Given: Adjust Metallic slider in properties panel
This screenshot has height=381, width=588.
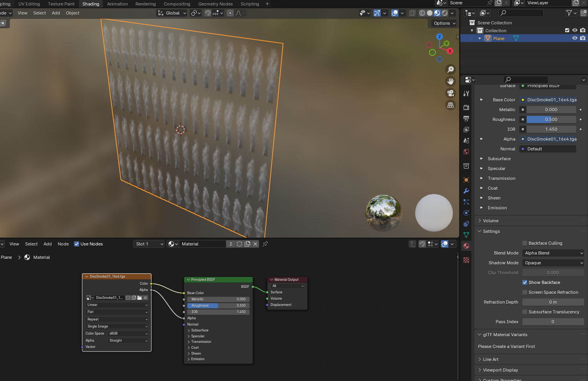Looking at the screenshot, I should pyautogui.click(x=551, y=110).
